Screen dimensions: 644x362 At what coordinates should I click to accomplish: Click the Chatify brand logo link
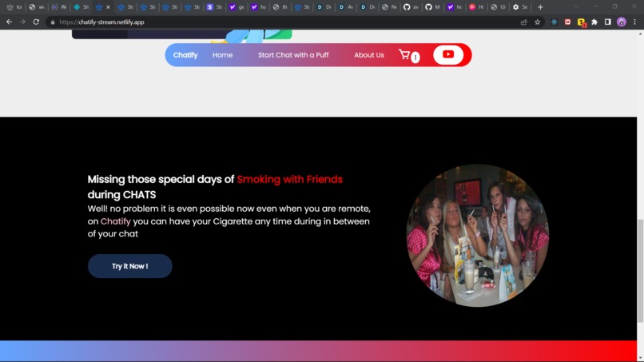coord(185,55)
